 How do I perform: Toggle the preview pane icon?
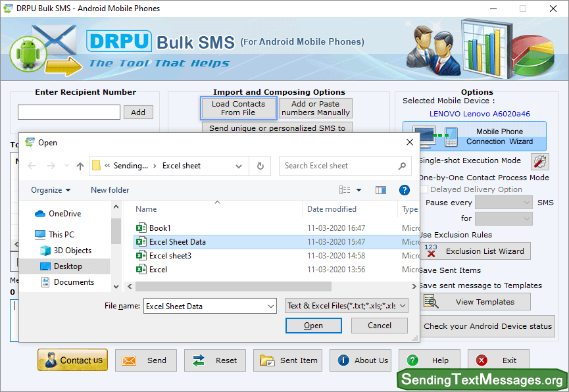point(381,190)
